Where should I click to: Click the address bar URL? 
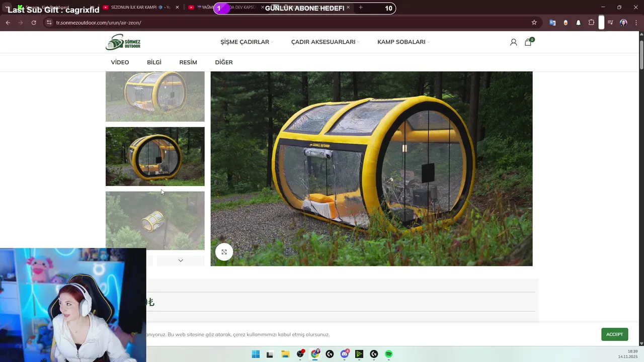tap(99, 23)
